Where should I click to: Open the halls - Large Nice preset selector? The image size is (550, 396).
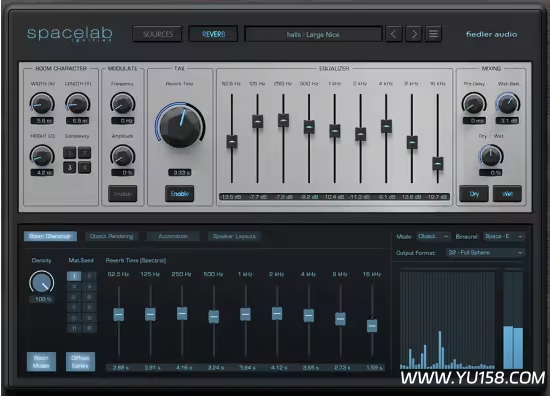click(313, 34)
